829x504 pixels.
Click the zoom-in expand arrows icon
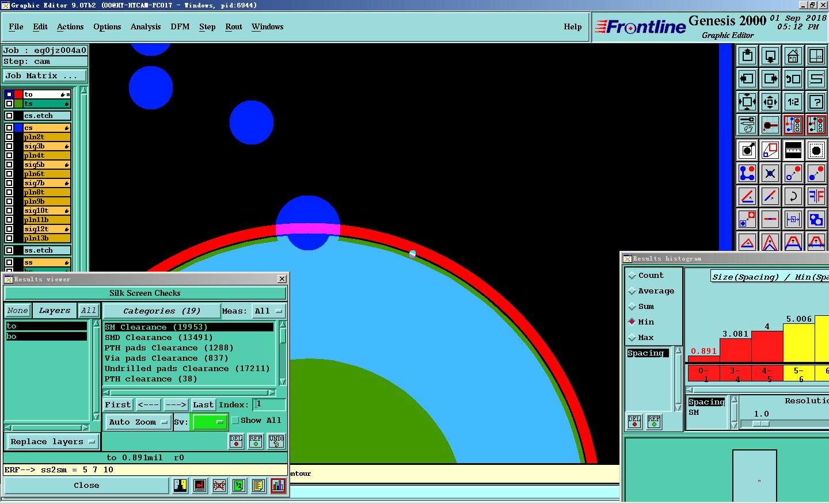tap(747, 102)
